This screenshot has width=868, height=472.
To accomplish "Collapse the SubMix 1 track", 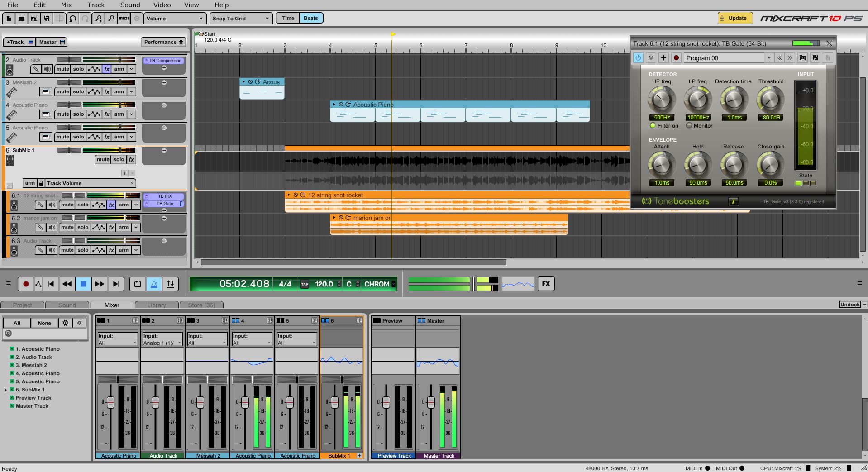I will pos(10,186).
